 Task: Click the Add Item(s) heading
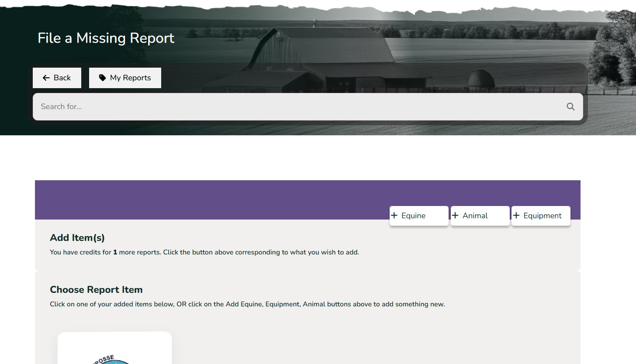tap(77, 238)
